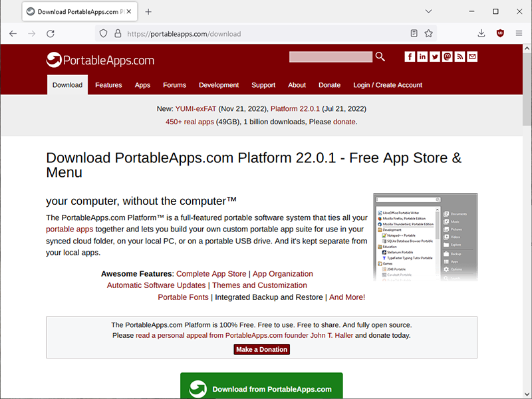Click the site search text field
Screen dimensions: 532x399
tap(331, 57)
